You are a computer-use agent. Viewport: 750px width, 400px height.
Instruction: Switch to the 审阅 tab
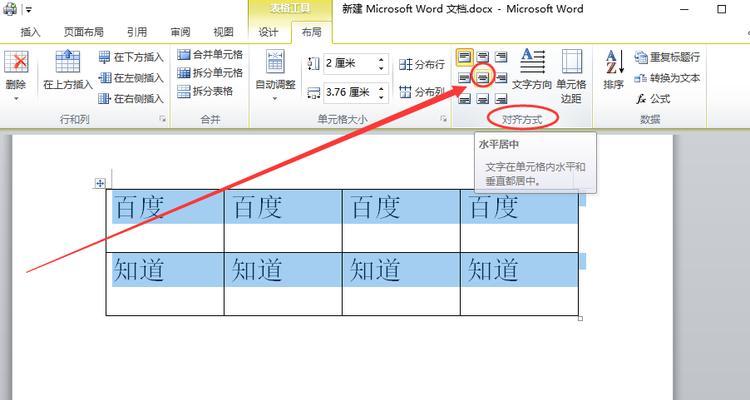click(x=180, y=32)
